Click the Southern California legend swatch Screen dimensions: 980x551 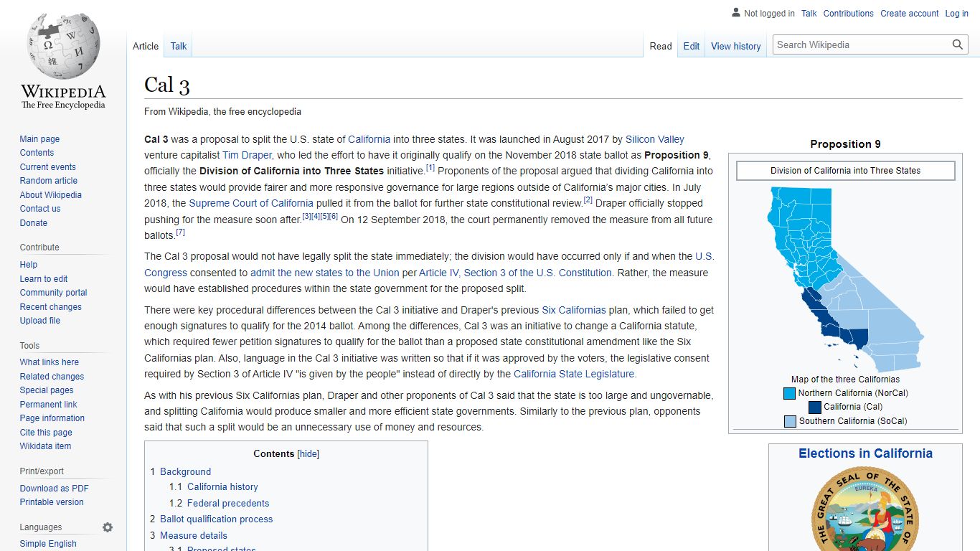(791, 421)
